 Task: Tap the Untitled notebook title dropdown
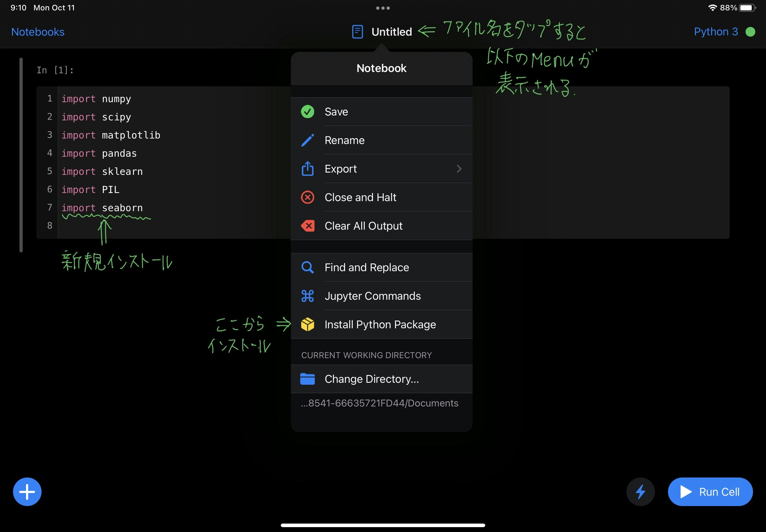[x=391, y=32]
